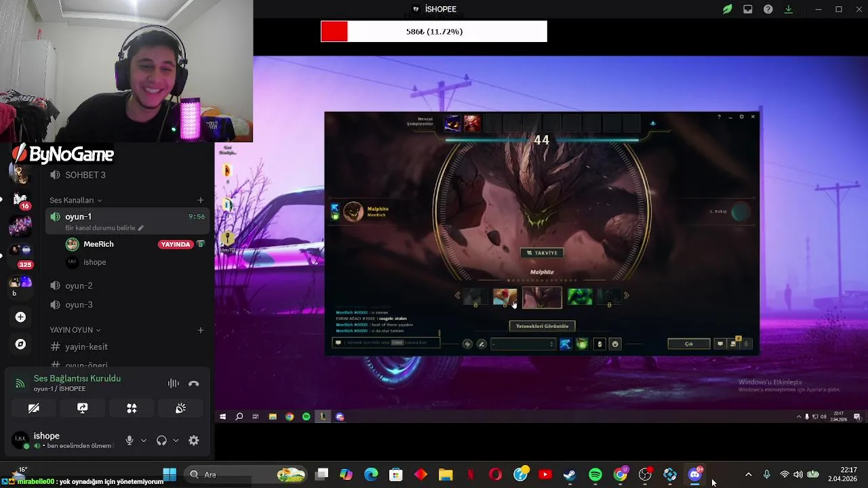
Task: Open microphone input options arrow
Action: [144, 441]
